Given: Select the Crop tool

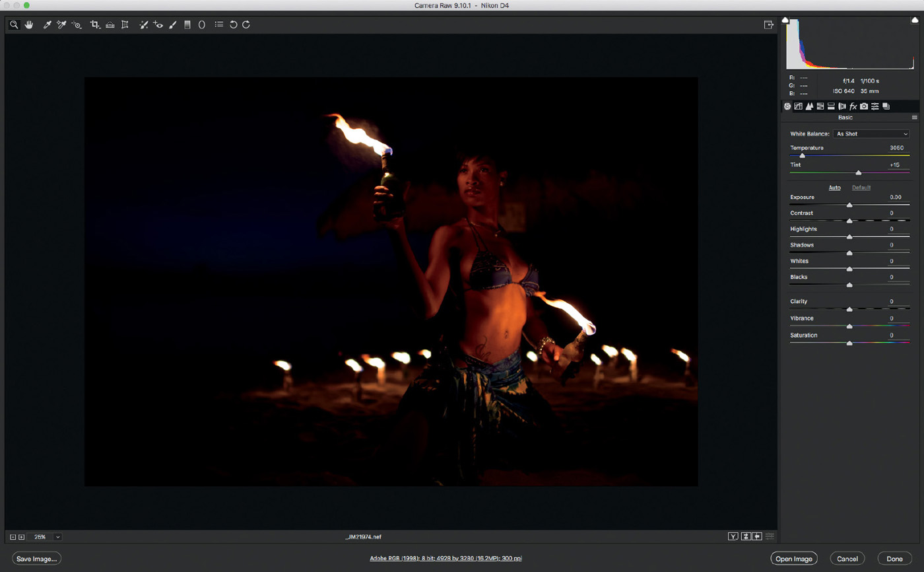Looking at the screenshot, I should (94, 24).
